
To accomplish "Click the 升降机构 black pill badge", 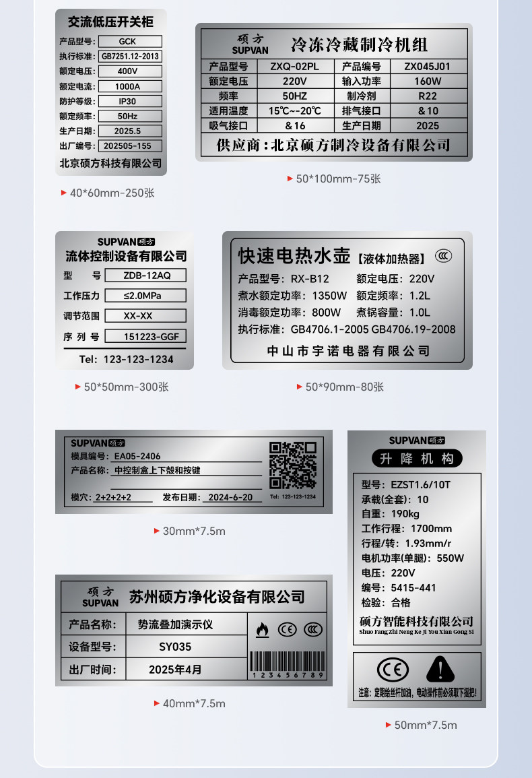I will (417, 458).
